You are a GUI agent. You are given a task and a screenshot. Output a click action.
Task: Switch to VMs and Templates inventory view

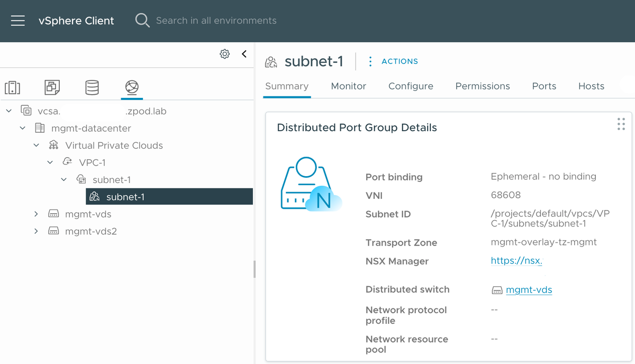(x=52, y=87)
